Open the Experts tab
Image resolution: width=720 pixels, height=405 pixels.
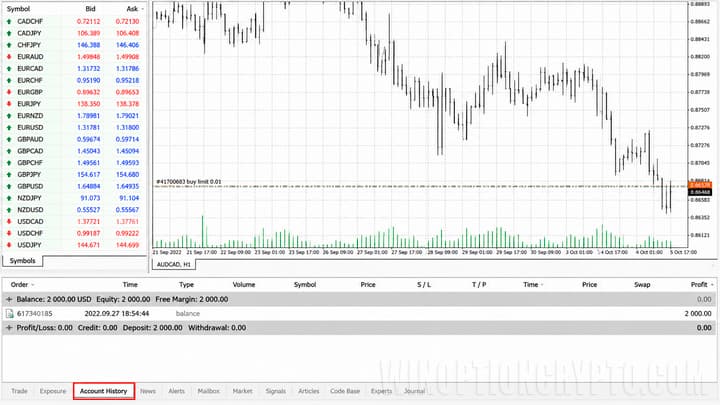[381, 391]
